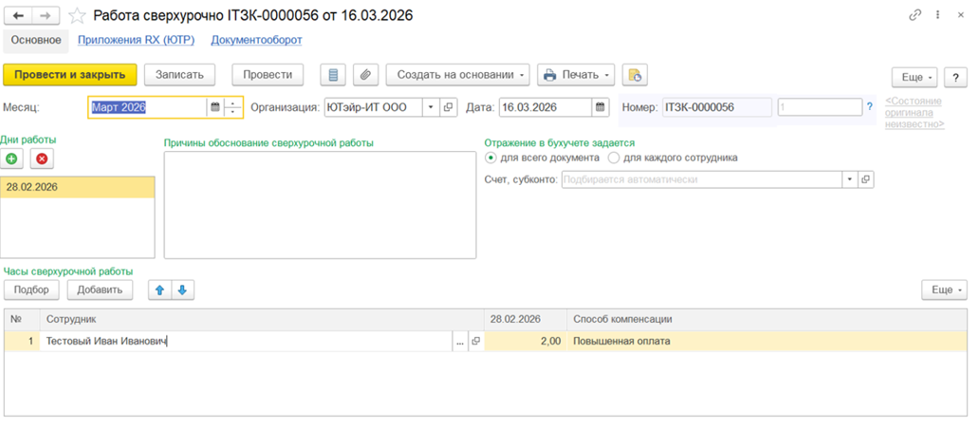The width and height of the screenshot is (980, 429).
Task: Open calendar picker for Дата field
Action: pos(600,107)
